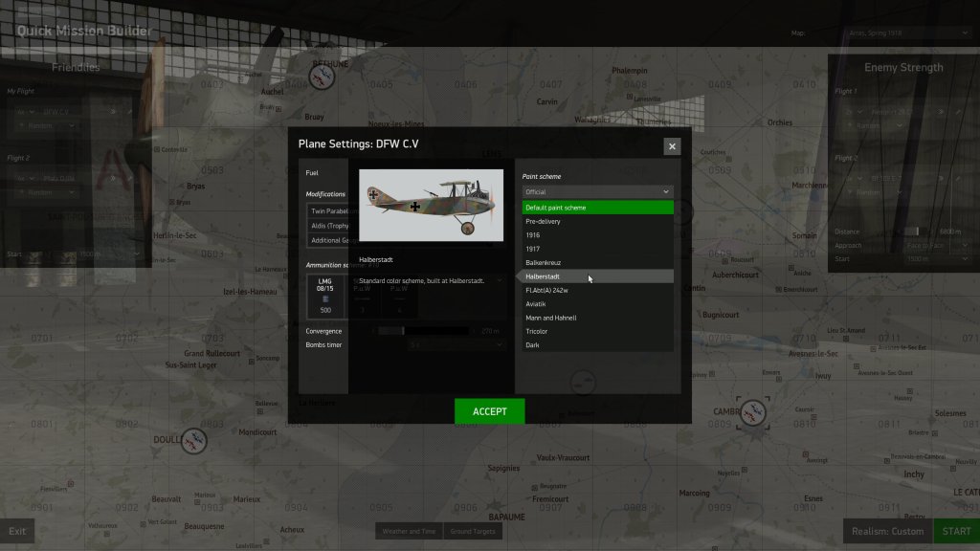Select Default paint scheme option
The height and width of the screenshot is (551, 980).
tap(597, 208)
